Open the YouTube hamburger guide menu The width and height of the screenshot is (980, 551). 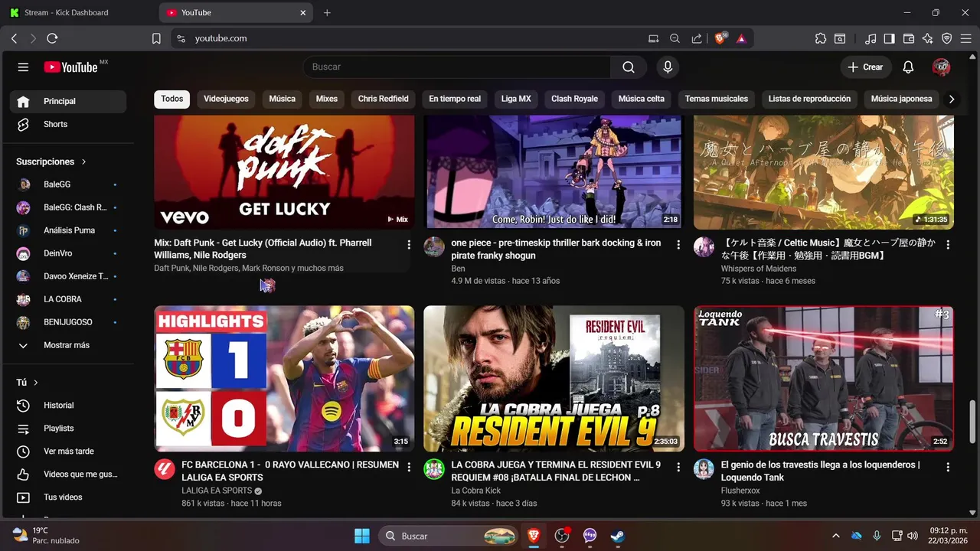pos(23,67)
